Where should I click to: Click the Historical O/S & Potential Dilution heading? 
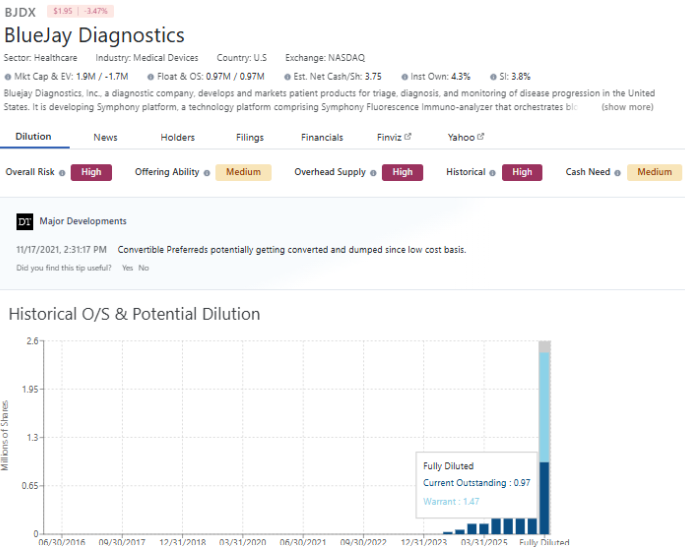coord(134,314)
